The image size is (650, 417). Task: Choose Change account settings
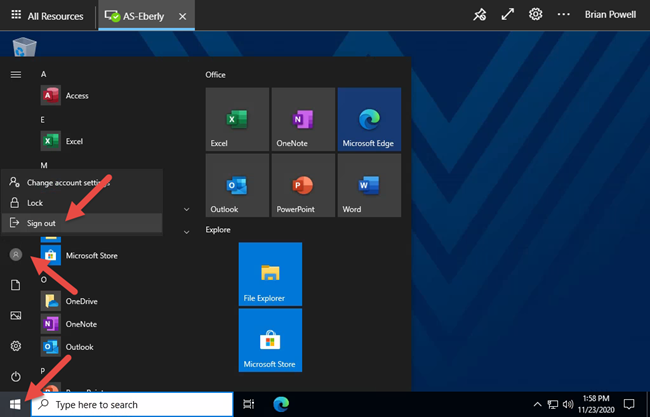point(82,182)
